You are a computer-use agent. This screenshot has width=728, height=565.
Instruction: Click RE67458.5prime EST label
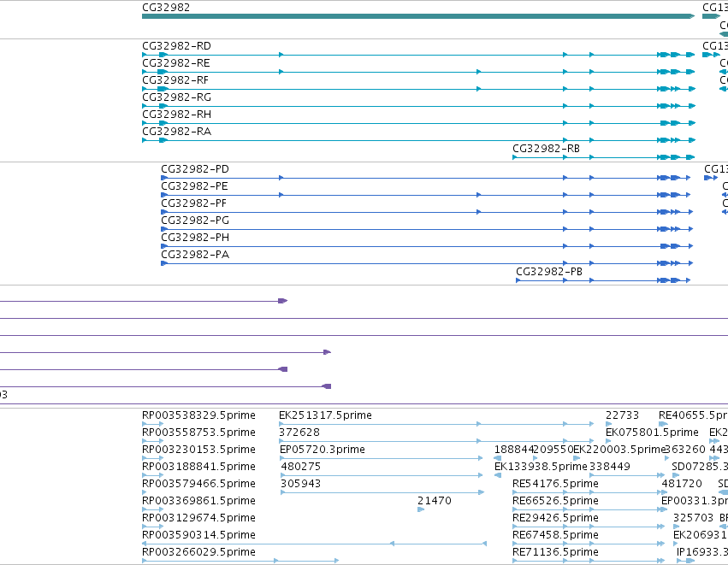[x=555, y=535]
